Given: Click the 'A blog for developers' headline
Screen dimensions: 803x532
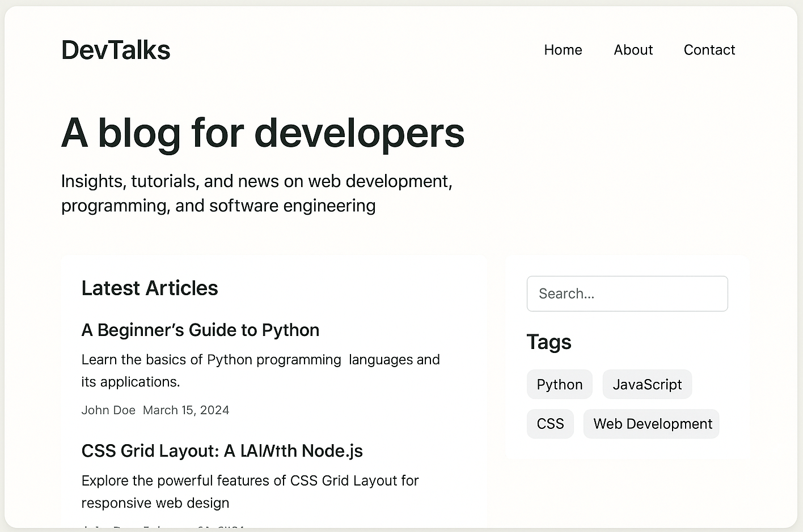Looking at the screenshot, I should pos(263,133).
